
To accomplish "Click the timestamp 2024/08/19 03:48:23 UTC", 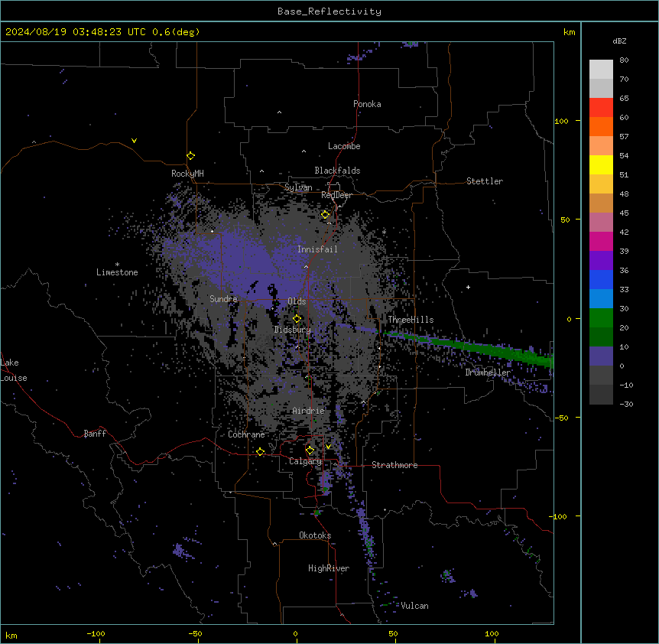I will (x=75, y=32).
